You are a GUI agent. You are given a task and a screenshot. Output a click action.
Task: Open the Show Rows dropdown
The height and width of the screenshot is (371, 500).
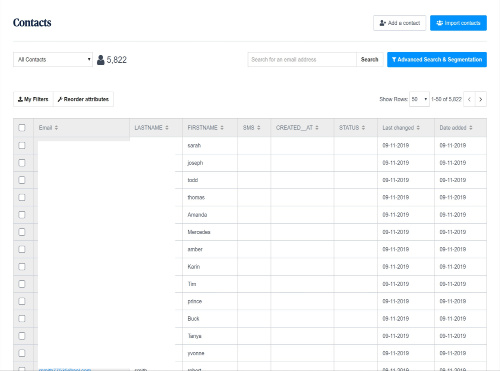[419, 99]
